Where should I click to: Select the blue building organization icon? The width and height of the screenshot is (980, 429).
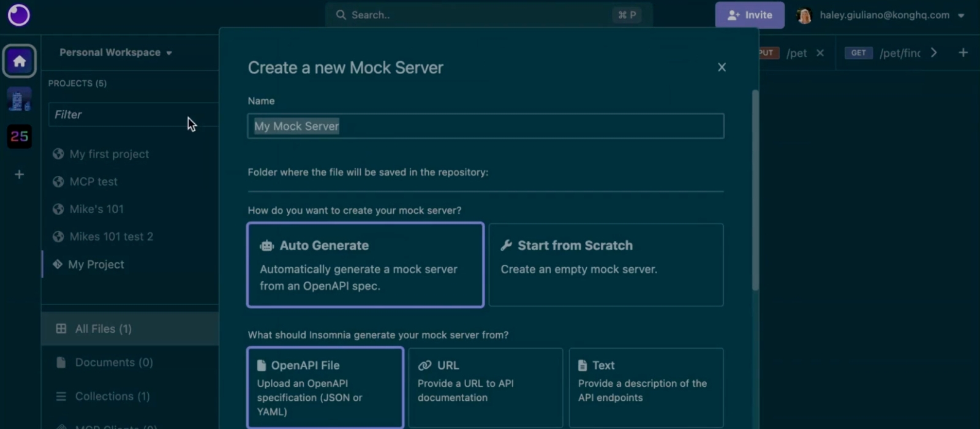click(x=20, y=99)
